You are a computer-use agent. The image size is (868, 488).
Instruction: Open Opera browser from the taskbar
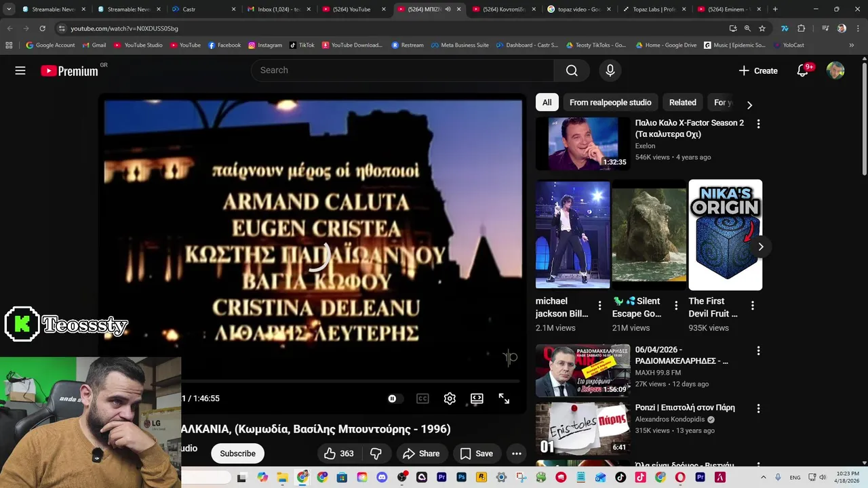coord(680,477)
